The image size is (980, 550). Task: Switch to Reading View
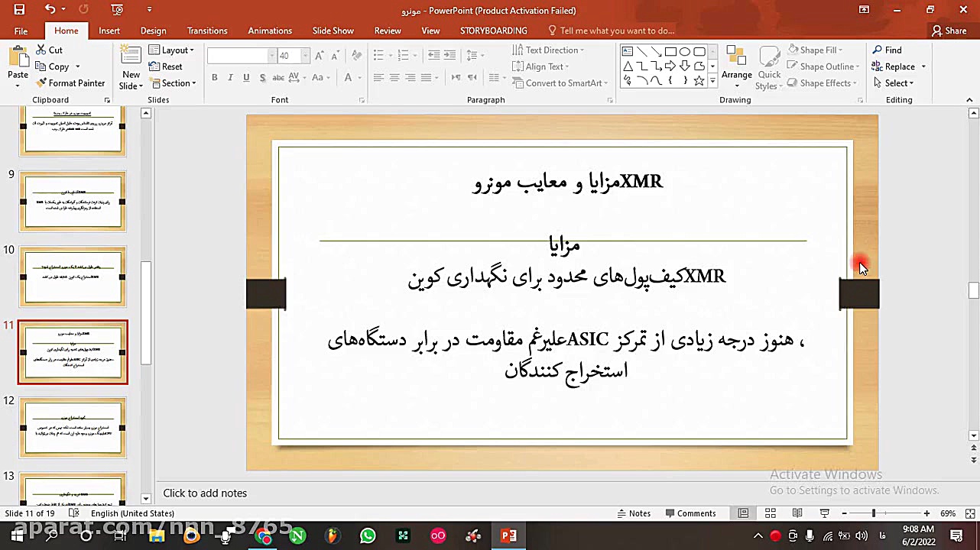click(797, 513)
